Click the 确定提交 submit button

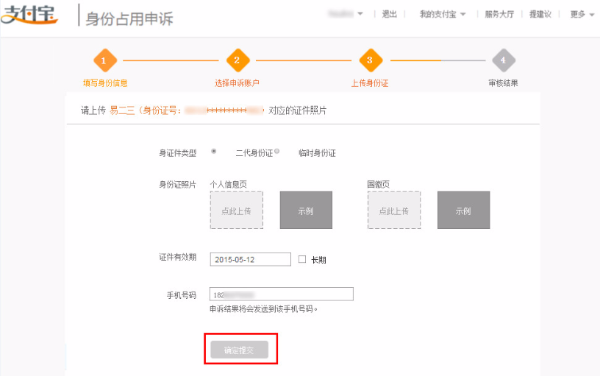pos(239,350)
